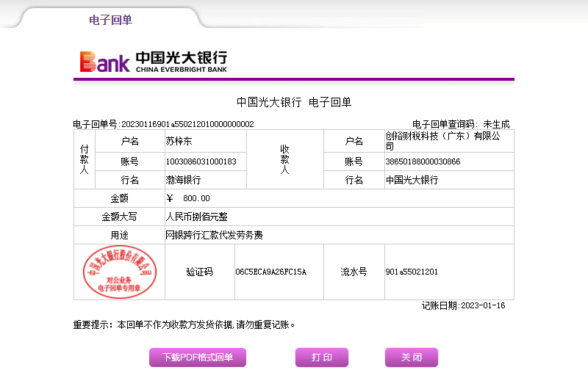588x392 pixels.
Task: Click the payer name 苏梓东
Action: click(x=179, y=141)
